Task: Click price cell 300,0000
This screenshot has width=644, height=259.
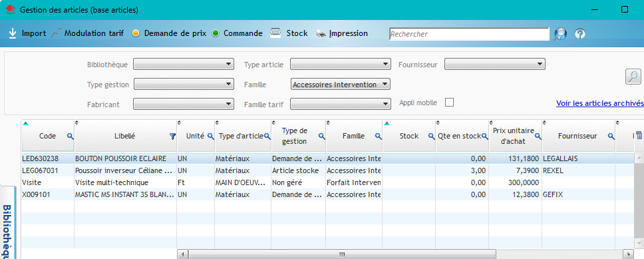Action: 516,182
